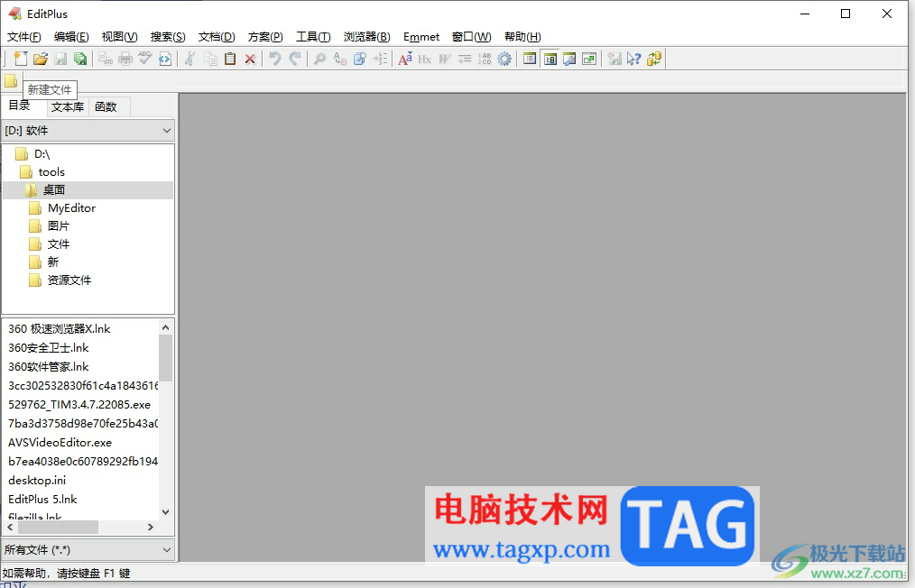
Task: Select file AVSVideoEditor.exe
Action: [60, 443]
